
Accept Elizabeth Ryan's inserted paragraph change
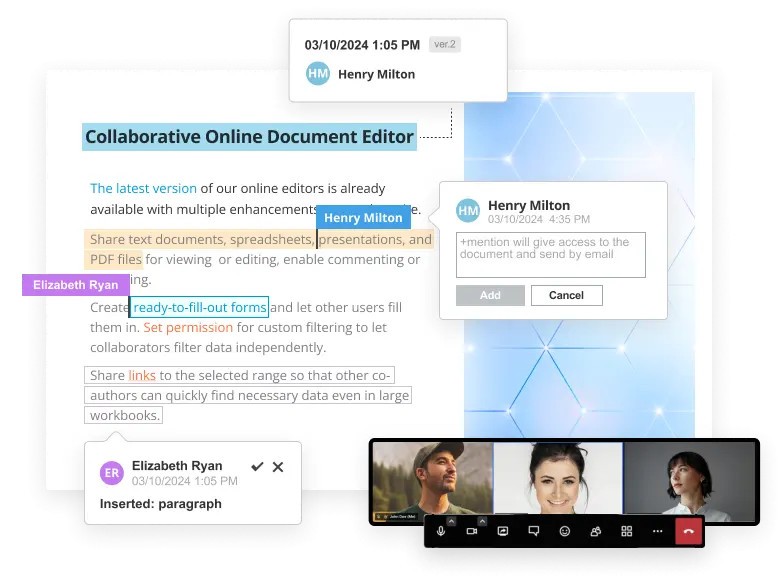257,467
